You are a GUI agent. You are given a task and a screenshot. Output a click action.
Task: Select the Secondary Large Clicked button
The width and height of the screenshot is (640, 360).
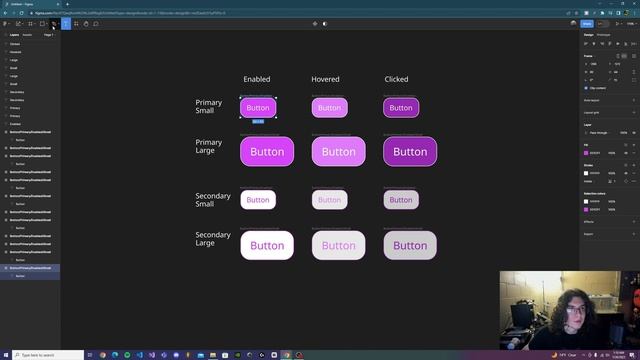(x=410, y=245)
